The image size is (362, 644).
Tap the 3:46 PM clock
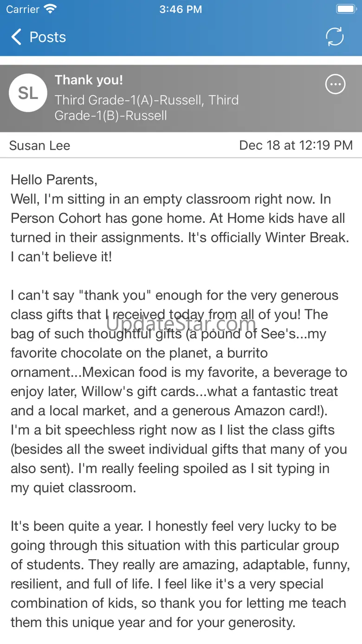181,9
